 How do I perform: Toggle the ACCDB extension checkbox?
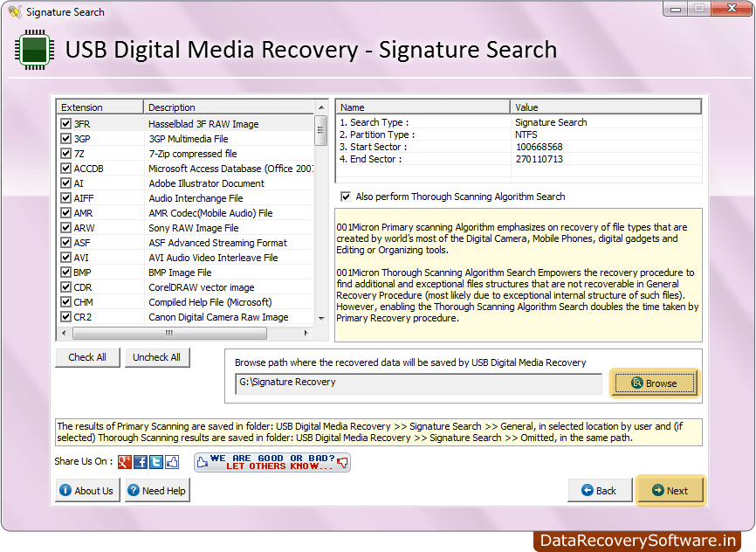click(66, 168)
